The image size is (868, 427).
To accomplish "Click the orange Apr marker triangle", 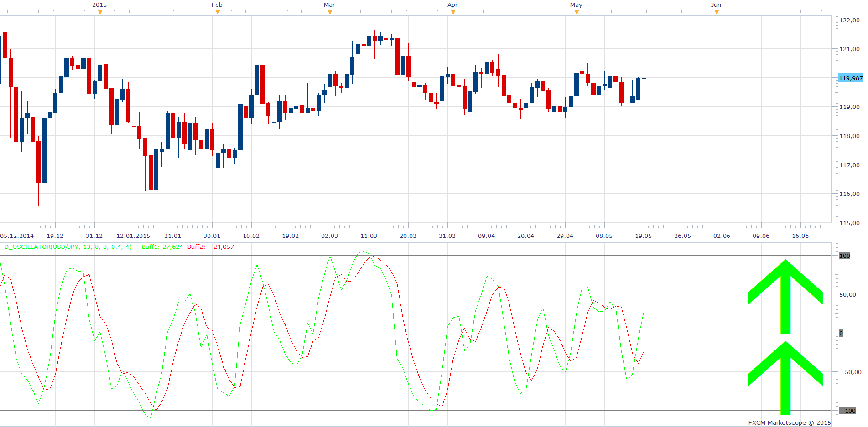I will point(453,12).
